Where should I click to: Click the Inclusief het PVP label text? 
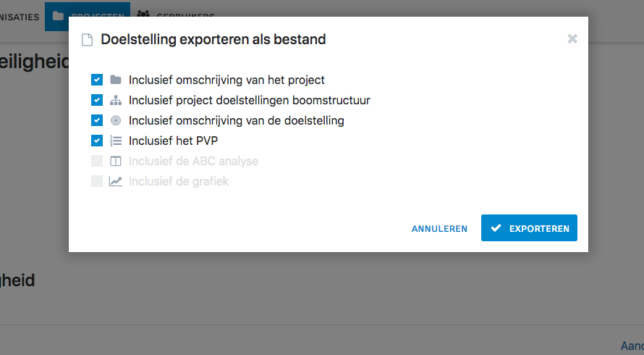(x=174, y=141)
